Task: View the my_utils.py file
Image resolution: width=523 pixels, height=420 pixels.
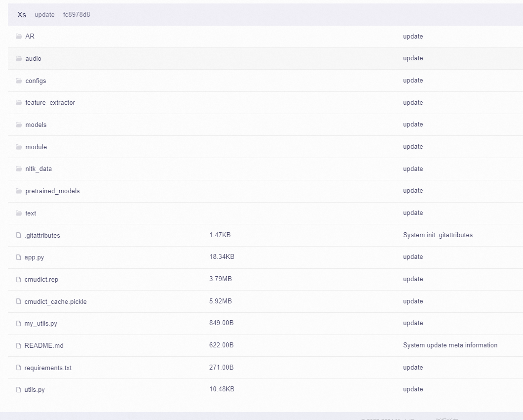Action: 40,324
